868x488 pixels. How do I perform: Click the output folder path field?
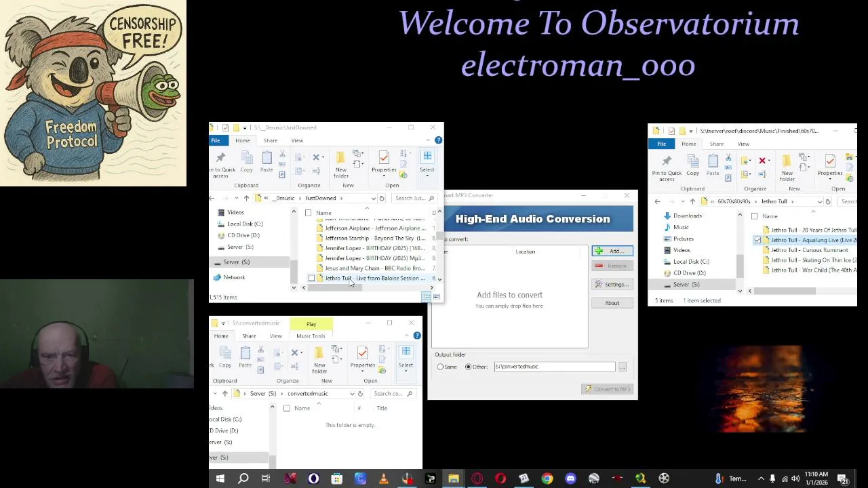coord(554,367)
